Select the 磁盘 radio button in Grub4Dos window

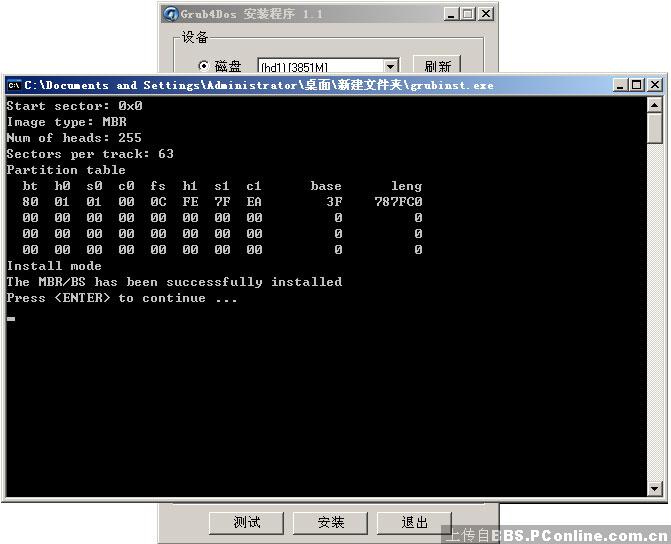coord(204,66)
